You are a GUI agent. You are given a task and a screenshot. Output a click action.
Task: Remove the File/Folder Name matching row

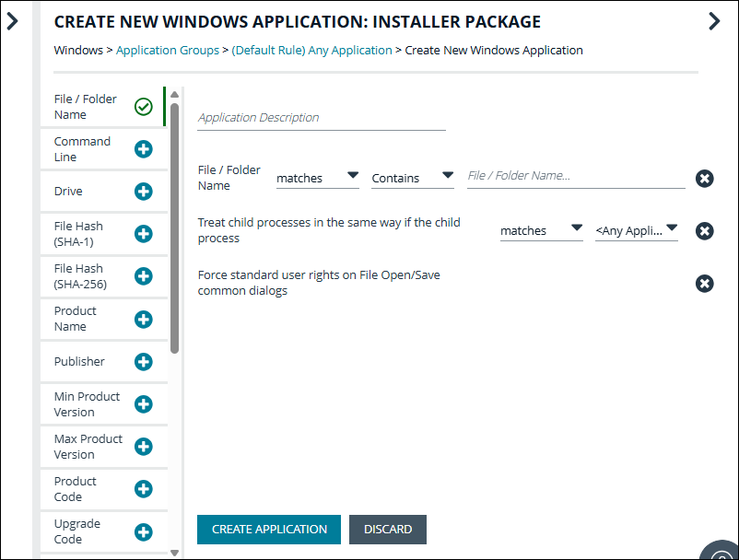coord(705,179)
